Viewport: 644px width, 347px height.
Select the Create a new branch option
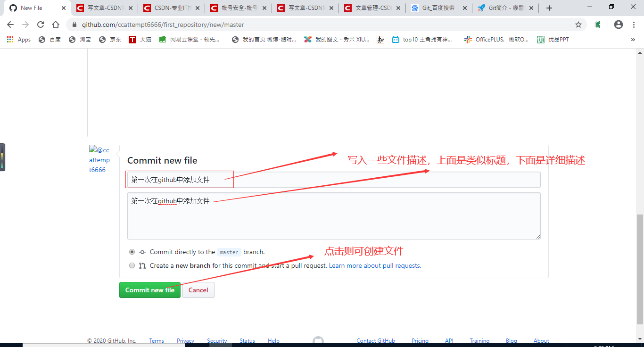coord(132,265)
